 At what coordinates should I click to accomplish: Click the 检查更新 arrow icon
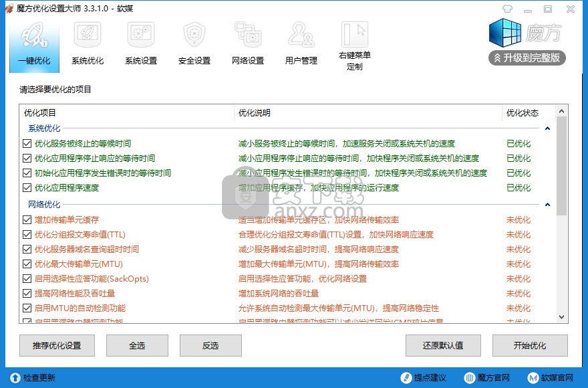pos(15,378)
